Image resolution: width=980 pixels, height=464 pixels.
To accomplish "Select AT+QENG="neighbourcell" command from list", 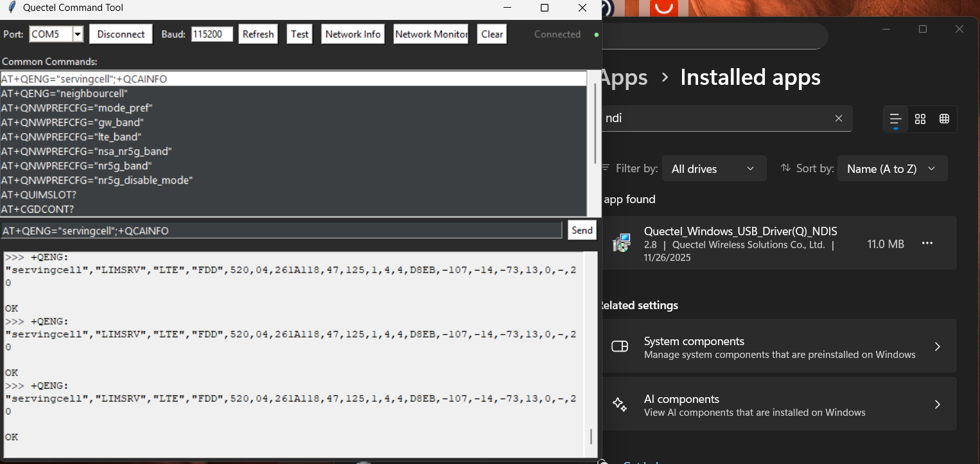I will click(x=64, y=93).
